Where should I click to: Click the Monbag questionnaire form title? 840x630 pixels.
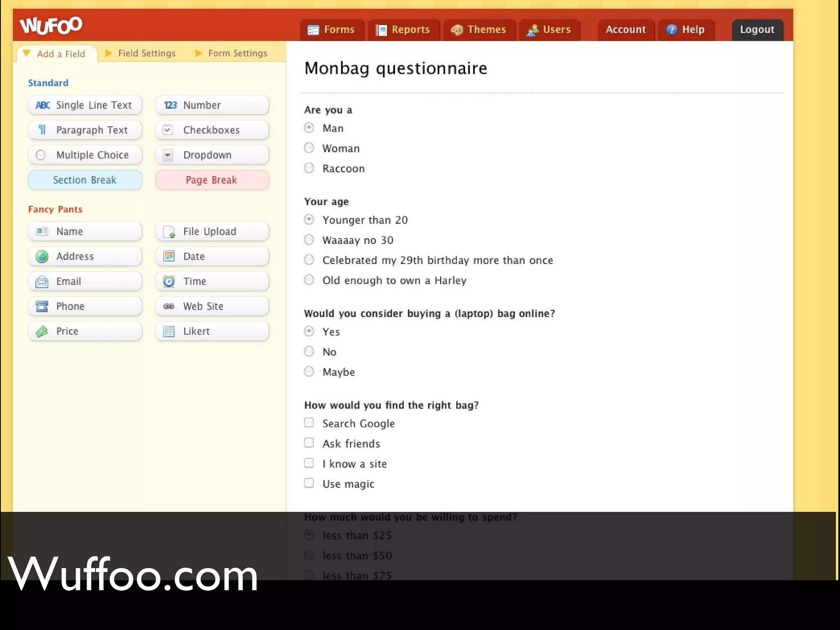[396, 68]
